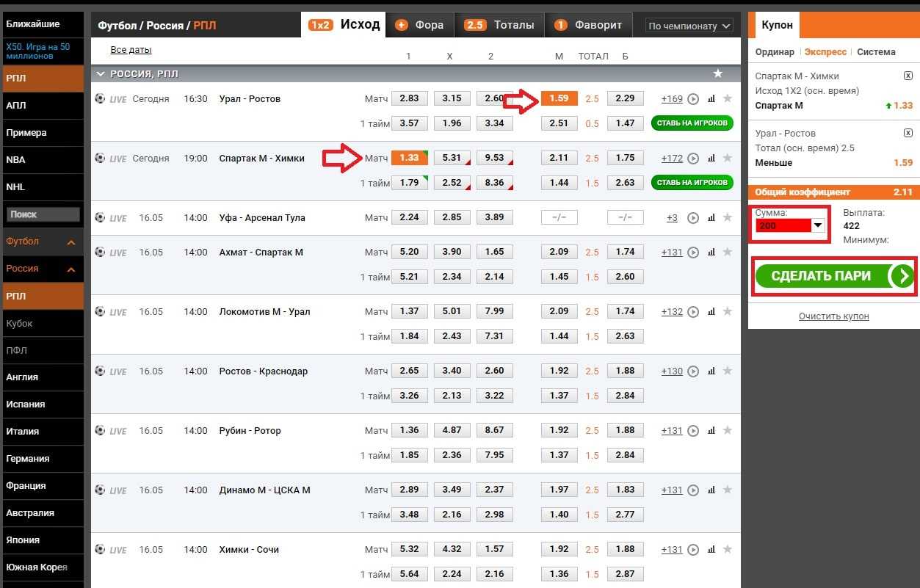
Task: Click the soccer ball icon beside Урал - Ростов
Action: [100, 98]
